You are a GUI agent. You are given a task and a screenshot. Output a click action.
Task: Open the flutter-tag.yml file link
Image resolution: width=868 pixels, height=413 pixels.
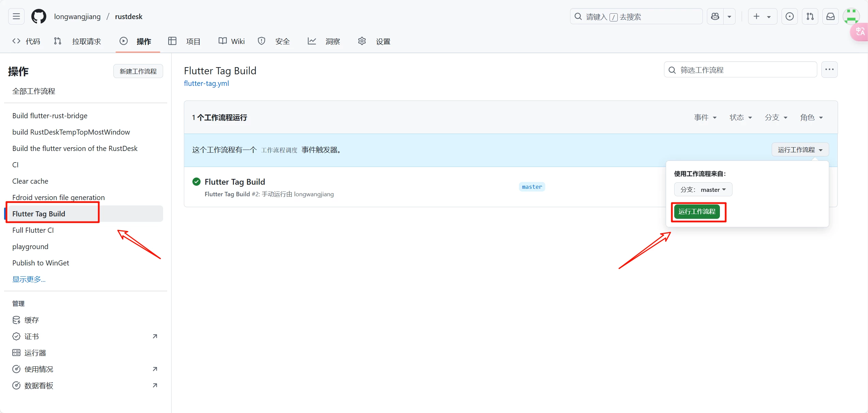coord(206,83)
